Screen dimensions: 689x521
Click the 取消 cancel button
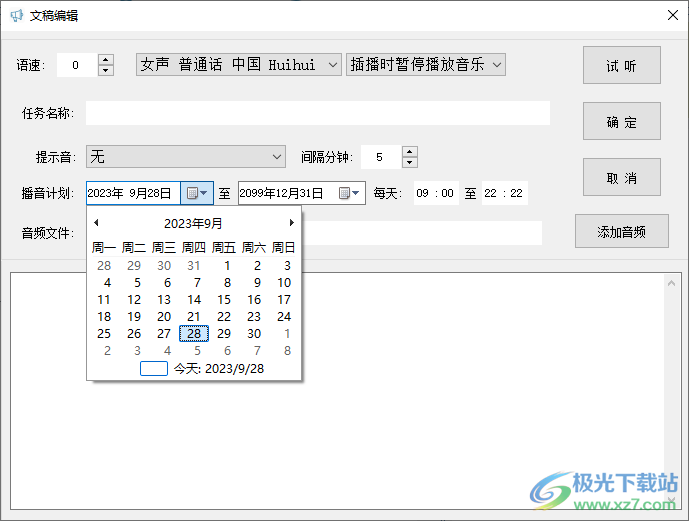622,177
